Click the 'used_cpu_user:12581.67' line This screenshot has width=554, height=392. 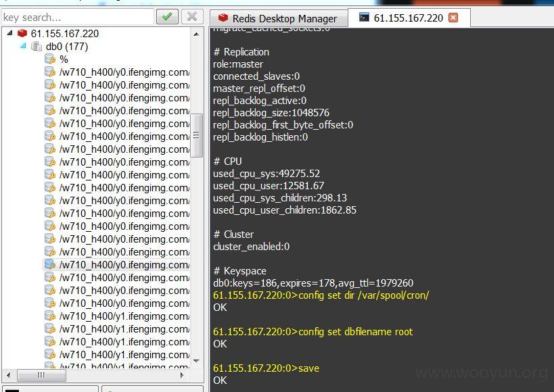point(269,186)
